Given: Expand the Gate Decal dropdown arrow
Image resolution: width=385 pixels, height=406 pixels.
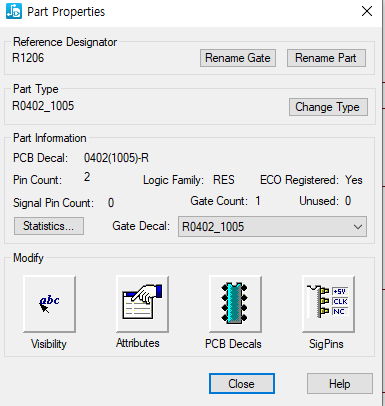Looking at the screenshot, I should pos(358,227).
